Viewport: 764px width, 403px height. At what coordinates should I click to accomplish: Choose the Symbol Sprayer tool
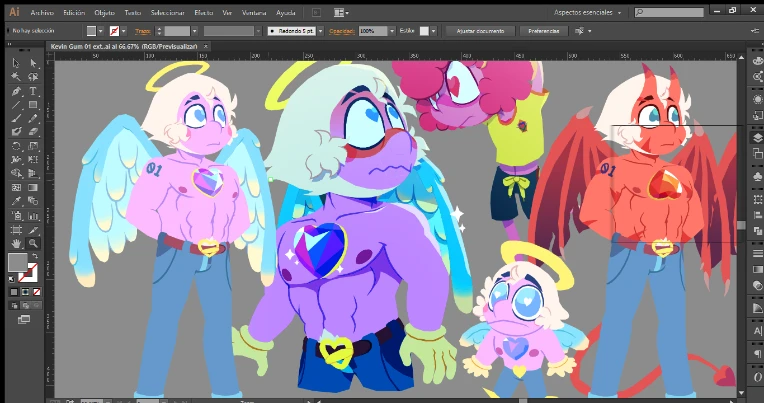tap(16, 215)
